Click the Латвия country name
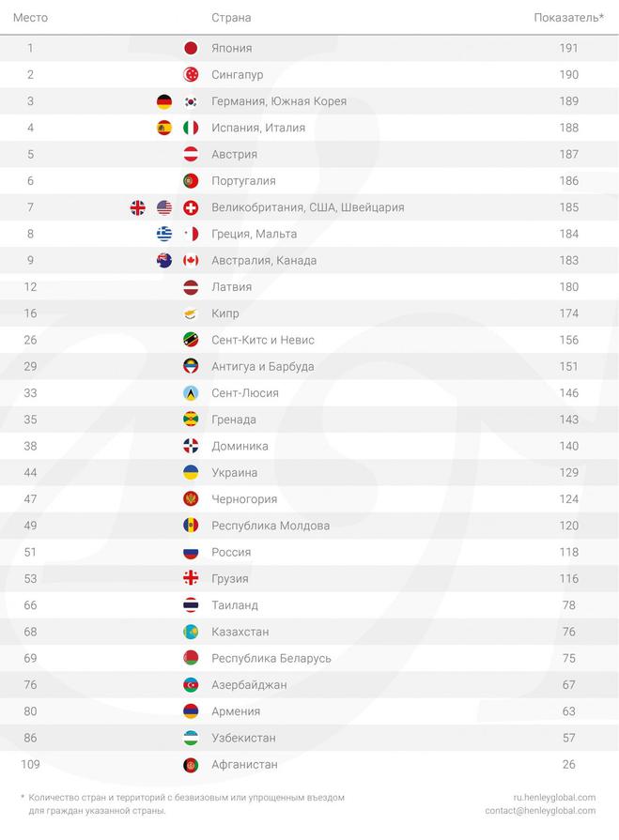 [231, 287]
